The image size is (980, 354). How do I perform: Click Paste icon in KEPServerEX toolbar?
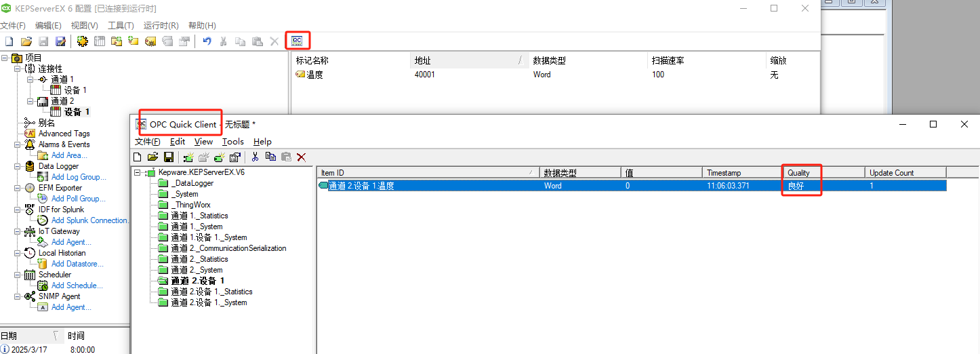(x=257, y=41)
